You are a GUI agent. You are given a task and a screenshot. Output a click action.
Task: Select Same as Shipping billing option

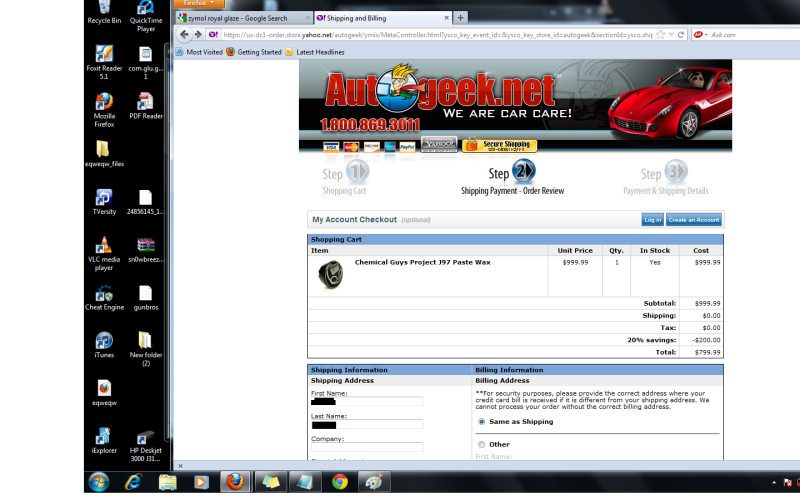pos(481,422)
